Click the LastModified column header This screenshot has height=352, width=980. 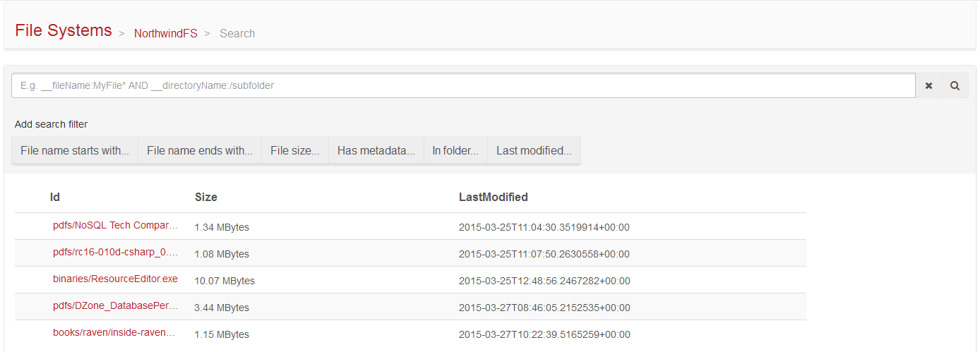(494, 197)
